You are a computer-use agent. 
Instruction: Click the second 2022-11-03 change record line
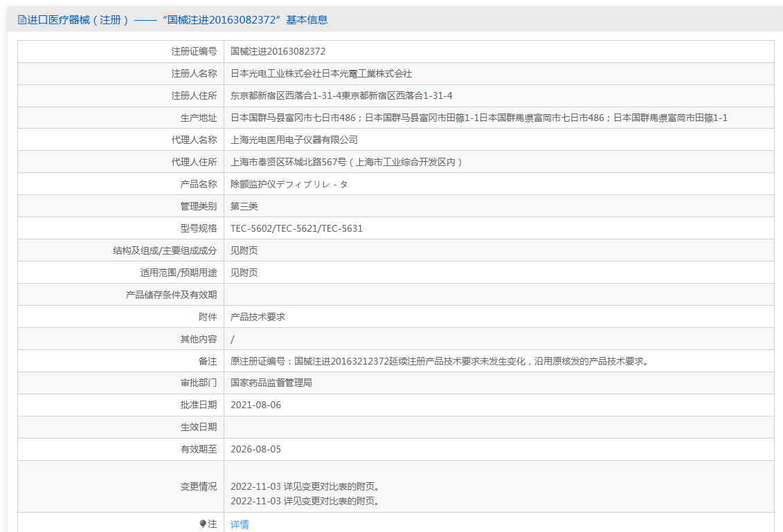point(305,501)
